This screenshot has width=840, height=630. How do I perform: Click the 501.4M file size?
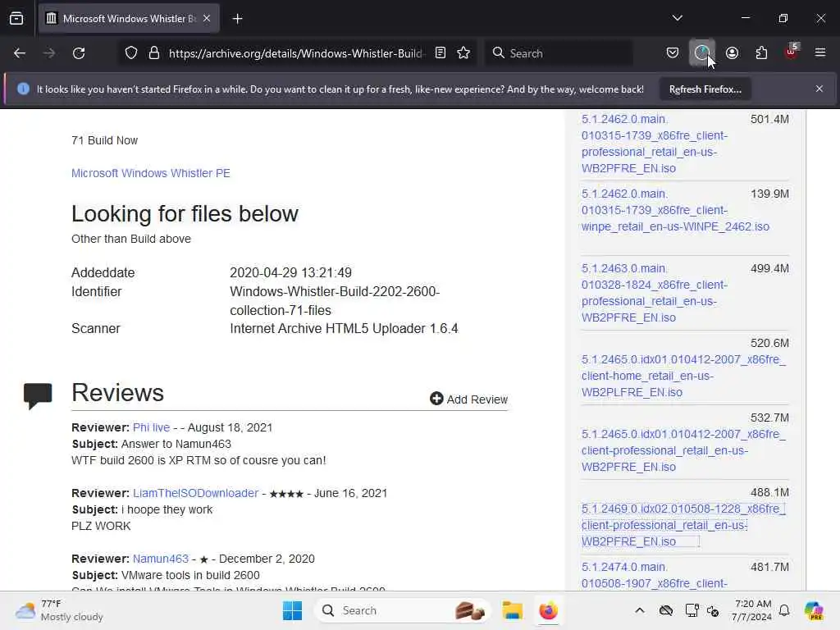pyautogui.click(x=769, y=119)
